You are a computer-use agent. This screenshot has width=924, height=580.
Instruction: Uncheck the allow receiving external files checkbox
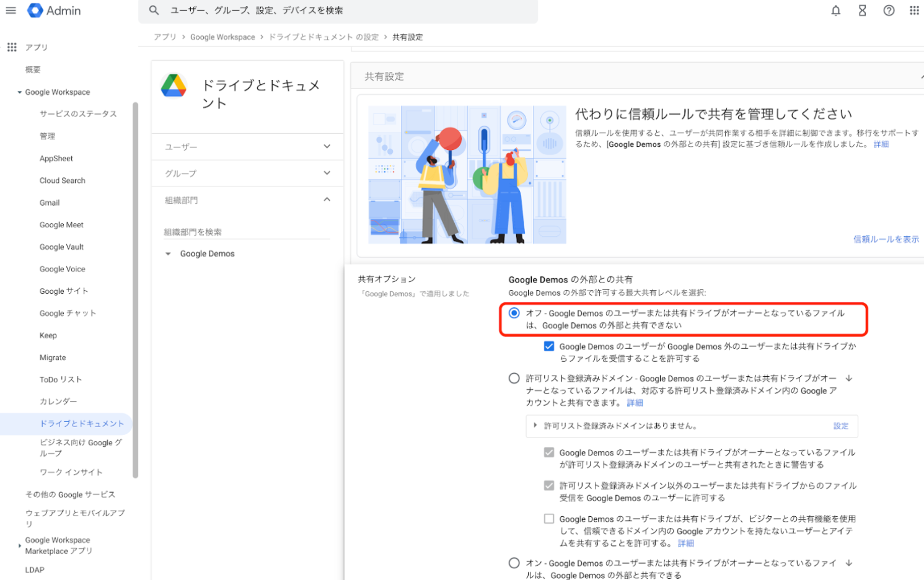point(548,346)
